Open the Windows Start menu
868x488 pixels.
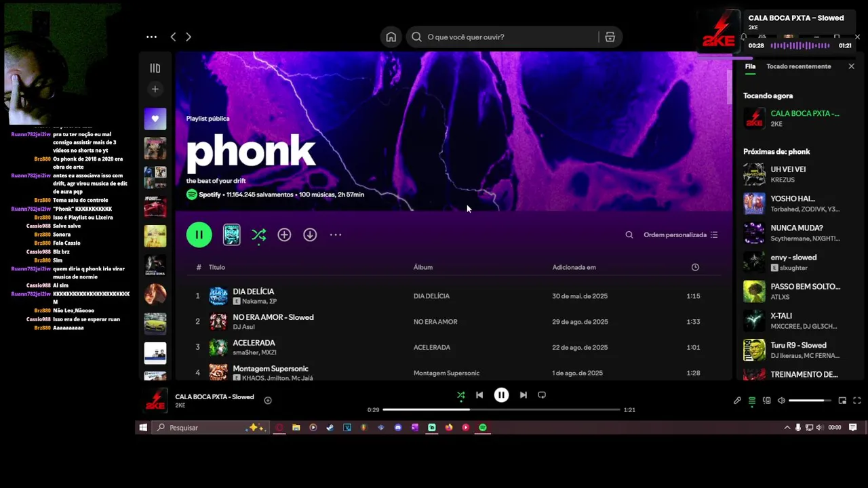tap(143, 428)
